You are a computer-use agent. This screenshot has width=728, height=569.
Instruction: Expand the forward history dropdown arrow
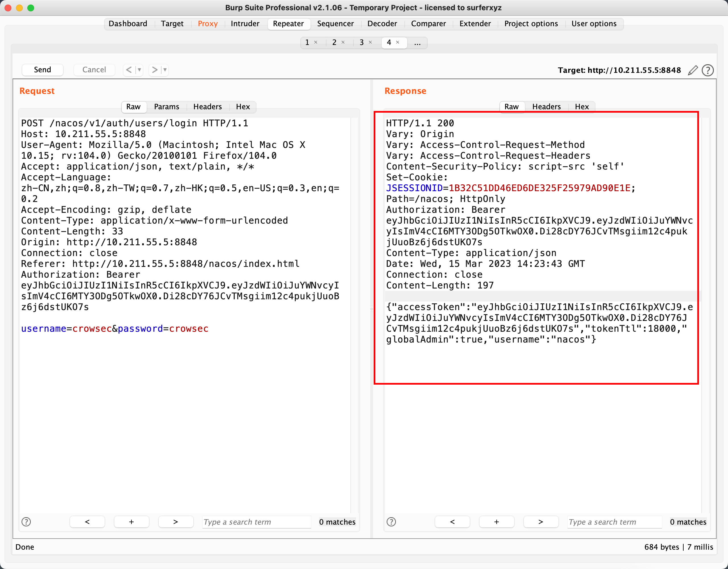click(x=165, y=70)
